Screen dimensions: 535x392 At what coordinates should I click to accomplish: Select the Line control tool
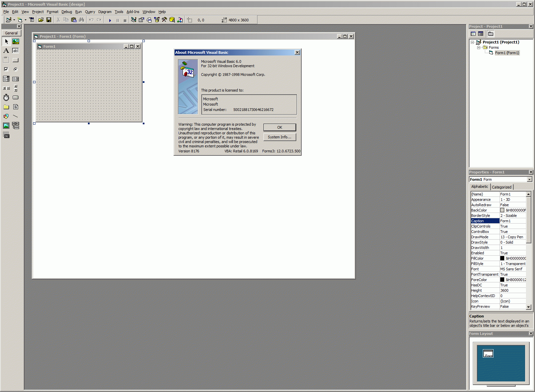tap(16, 116)
